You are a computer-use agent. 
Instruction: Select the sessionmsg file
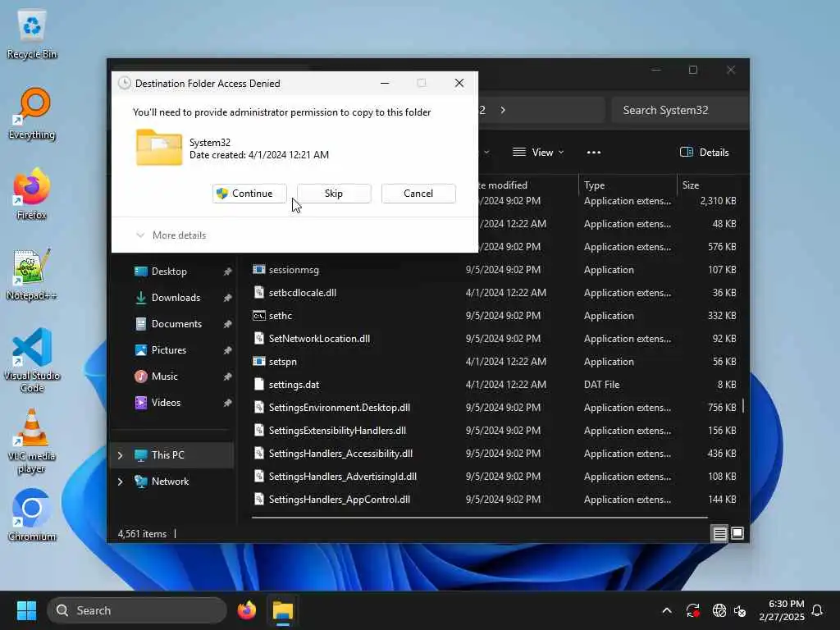click(294, 270)
